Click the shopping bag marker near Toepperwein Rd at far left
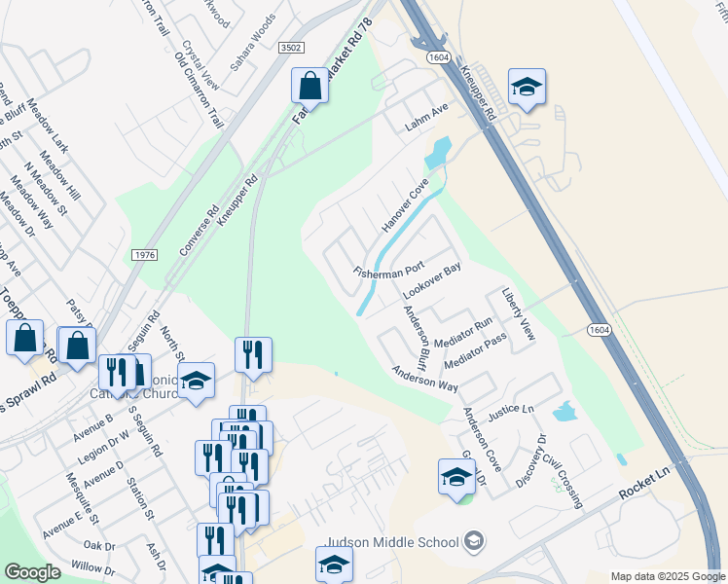This screenshot has height=584, width=728. pyautogui.click(x=25, y=339)
